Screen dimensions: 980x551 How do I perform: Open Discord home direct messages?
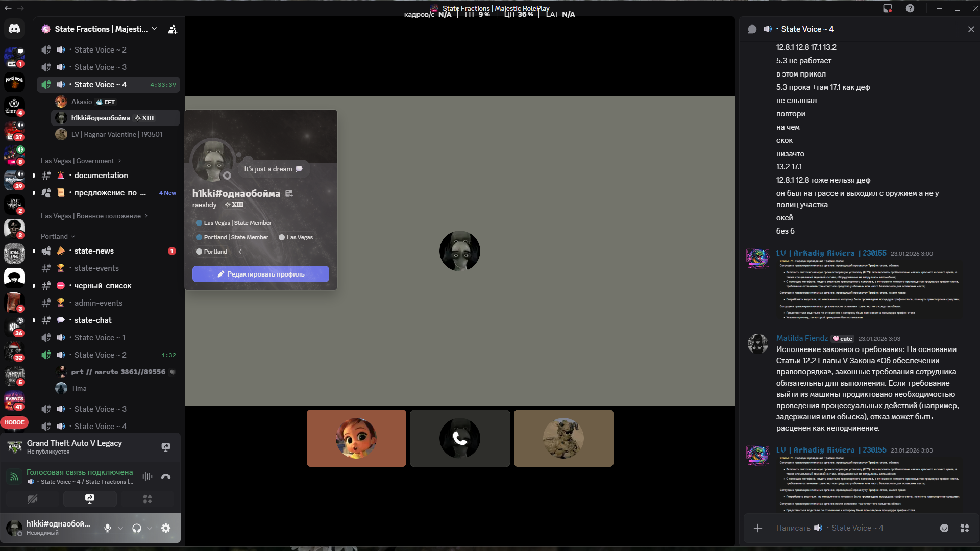click(14, 29)
